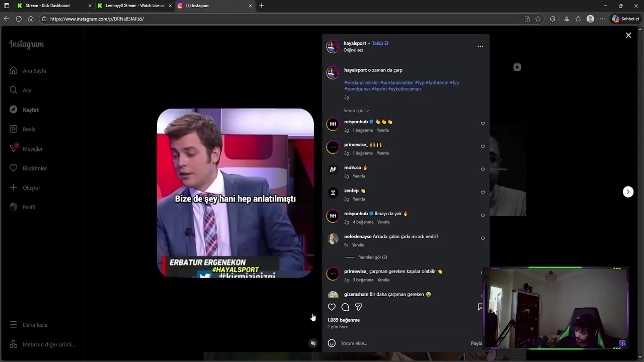The width and height of the screenshot is (644, 362).
Task: Open "Meta'nın diğer ürünleri" menu
Action: tap(42, 344)
